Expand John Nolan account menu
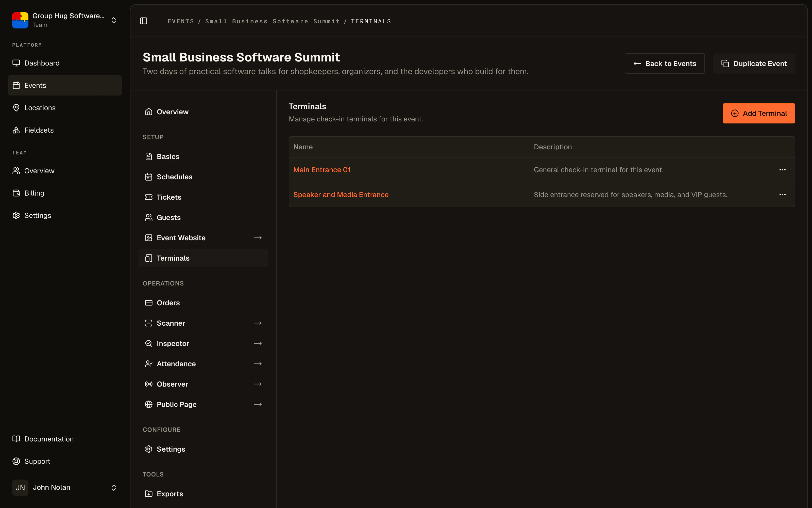Screen dimensions: 812x508 pyautogui.click(x=114, y=487)
